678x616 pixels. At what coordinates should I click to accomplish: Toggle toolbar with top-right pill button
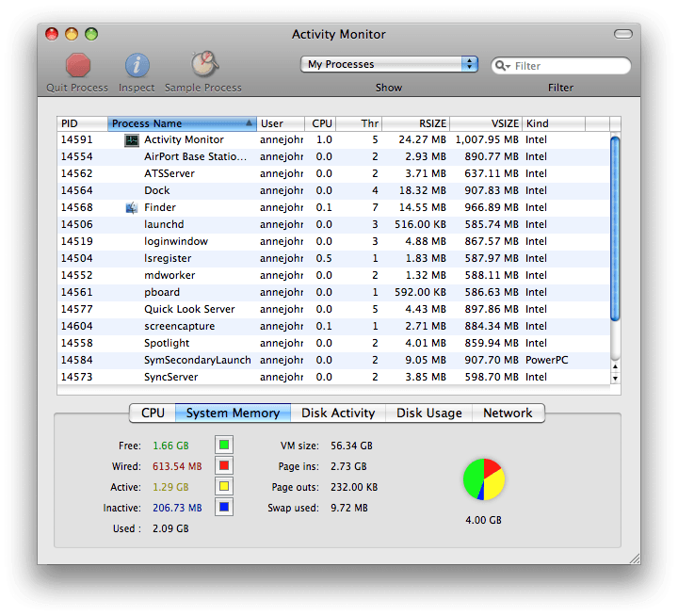click(x=623, y=34)
